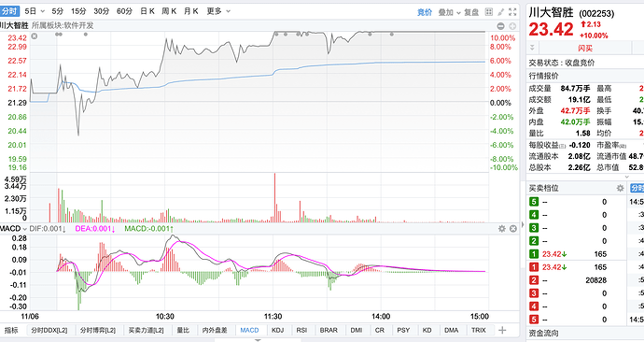Click the sell level 5 badge
This screenshot has height=342, width=644.
tap(534, 202)
